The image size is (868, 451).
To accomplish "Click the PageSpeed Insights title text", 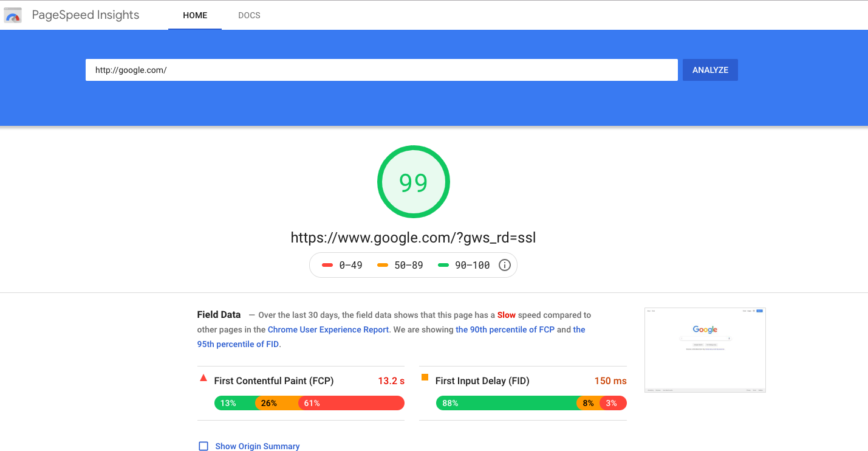I will click(86, 15).
